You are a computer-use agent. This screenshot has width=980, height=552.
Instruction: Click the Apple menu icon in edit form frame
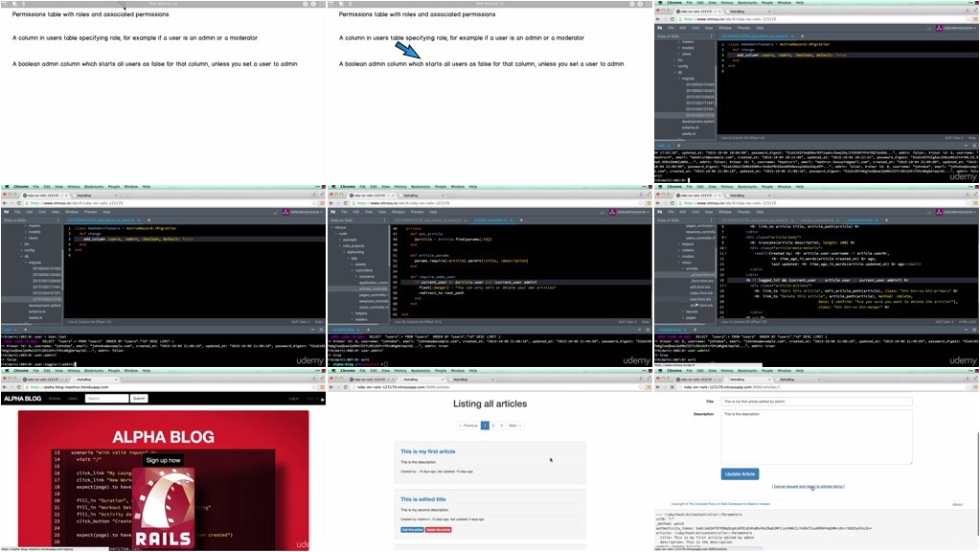pos(659,370)
